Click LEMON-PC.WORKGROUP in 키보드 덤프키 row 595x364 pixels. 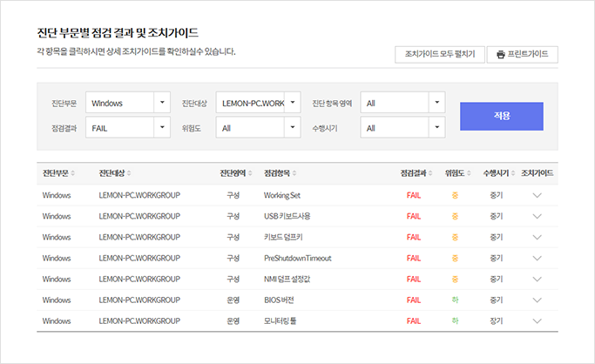point(139,238)
